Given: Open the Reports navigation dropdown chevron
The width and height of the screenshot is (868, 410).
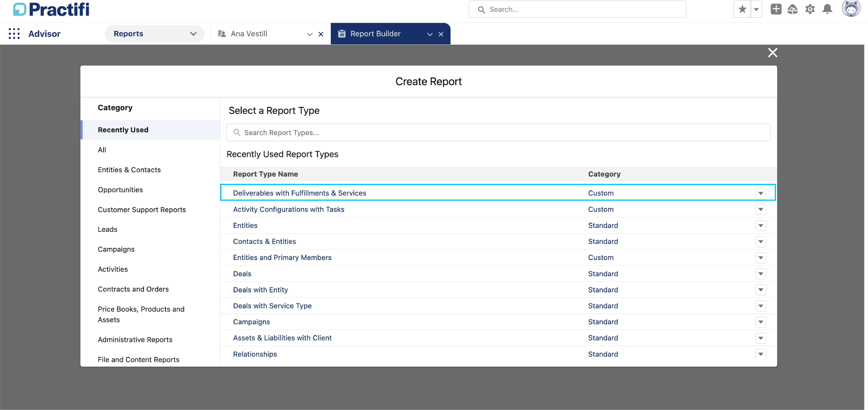Looking at the screenshot, I should pos(193,34).
